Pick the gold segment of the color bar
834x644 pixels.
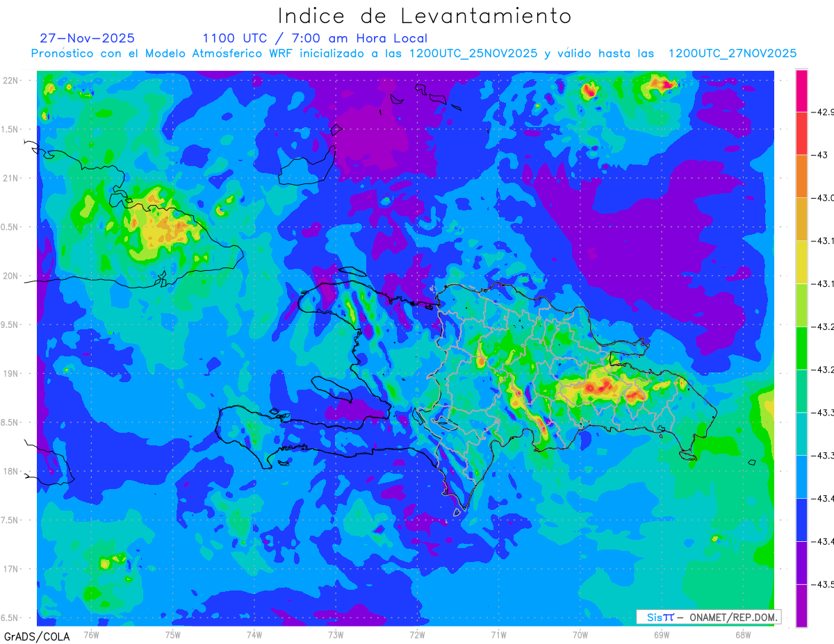click(801, 220)
